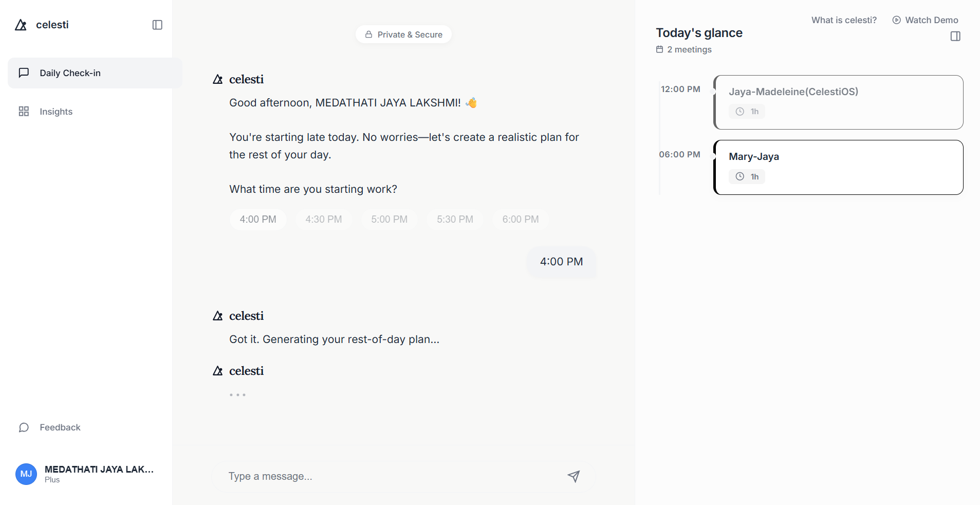Collapse the left sidebar panel
Viewport: 980px width, 505px height.
click(x=157, y=24)
